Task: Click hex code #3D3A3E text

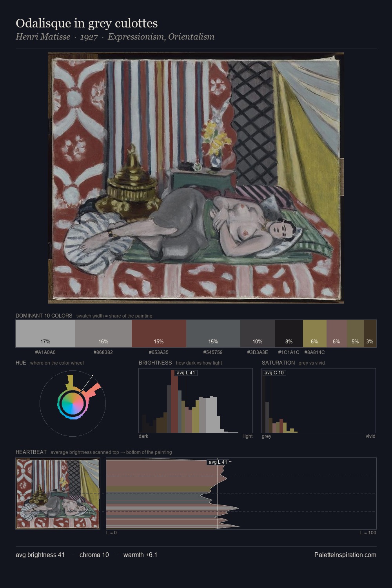Action: pos(258,352)
